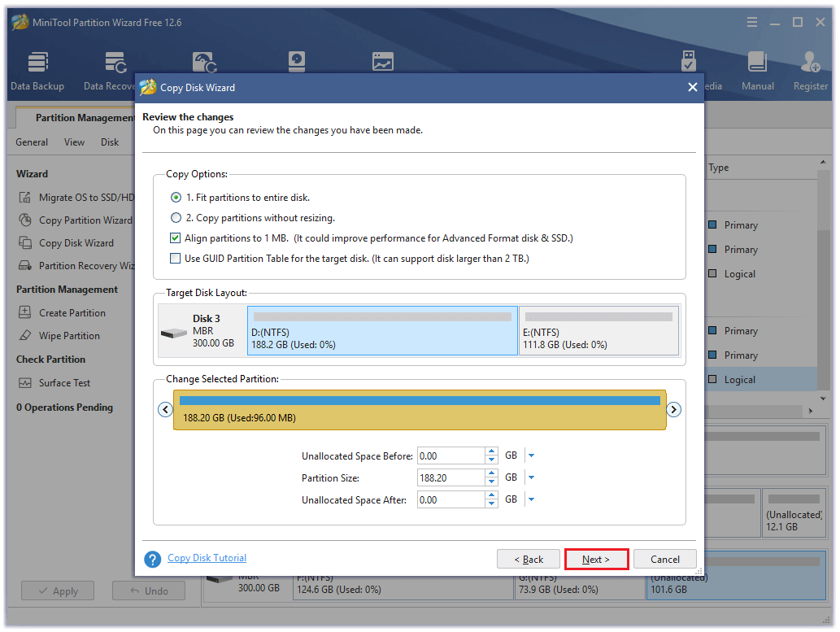Open unit dropdown for Unallocated Space Before

[532, 455]
